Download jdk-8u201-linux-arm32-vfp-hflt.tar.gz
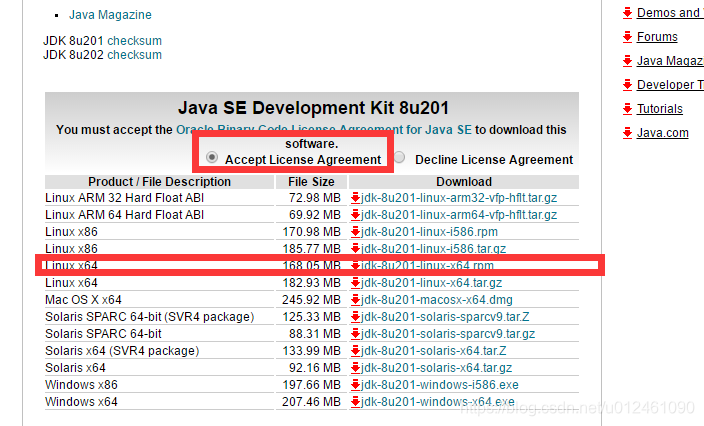This screenshot has height=426, width=704. pyautogui.click(x=458, y=198)
